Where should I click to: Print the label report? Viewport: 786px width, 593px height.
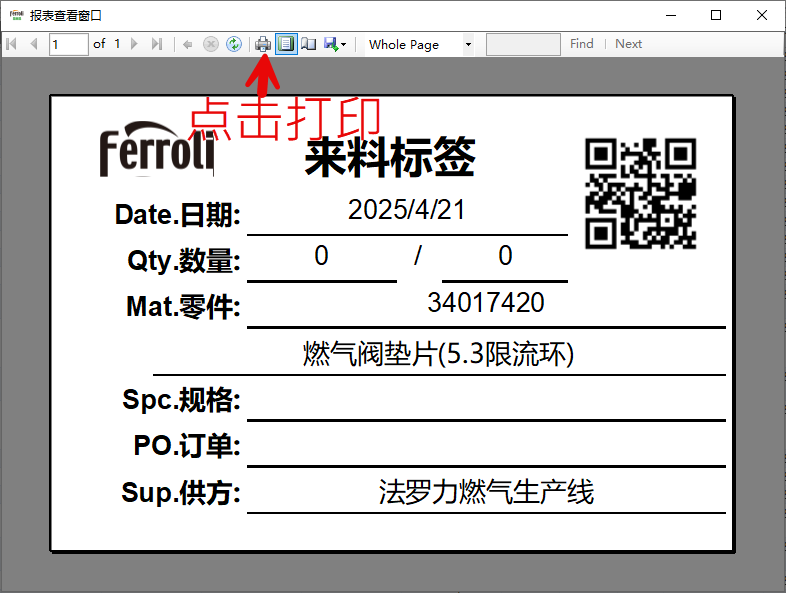(263, 44)
